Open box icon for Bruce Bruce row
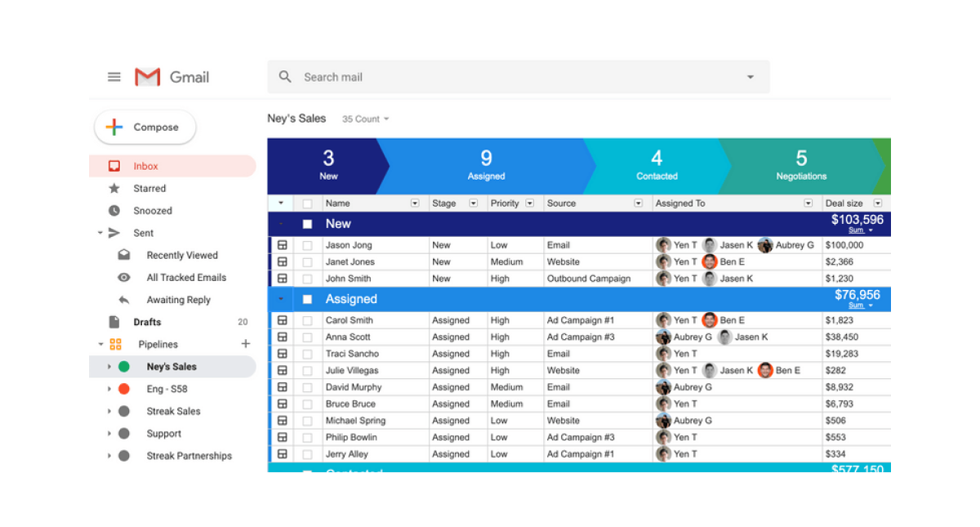The height and width of the screenshot is (527, 980). click(283, 404)
